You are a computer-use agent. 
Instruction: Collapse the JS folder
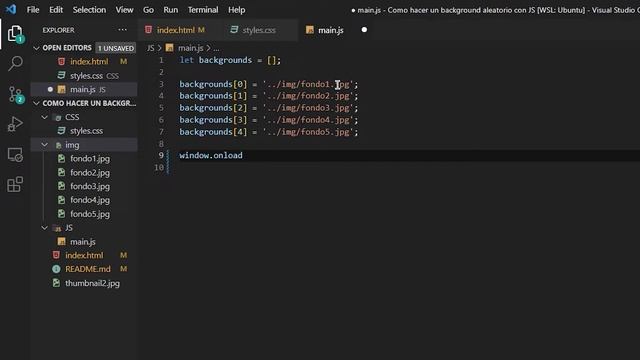pos(45,228)
